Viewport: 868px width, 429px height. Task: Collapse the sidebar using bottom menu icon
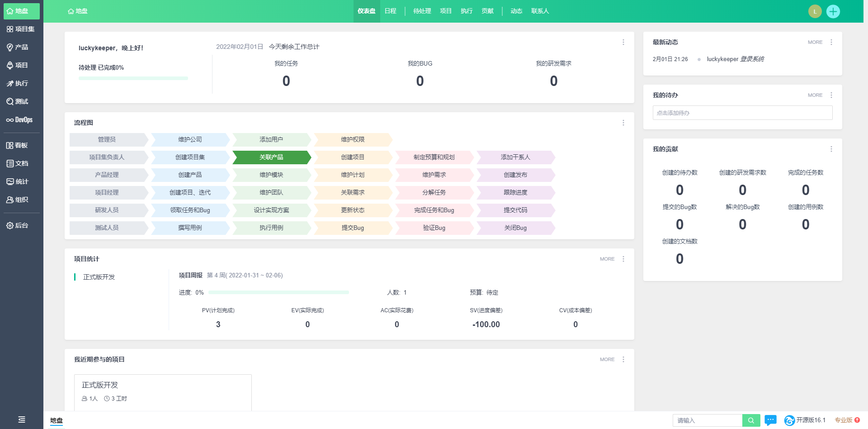[22, 419]
